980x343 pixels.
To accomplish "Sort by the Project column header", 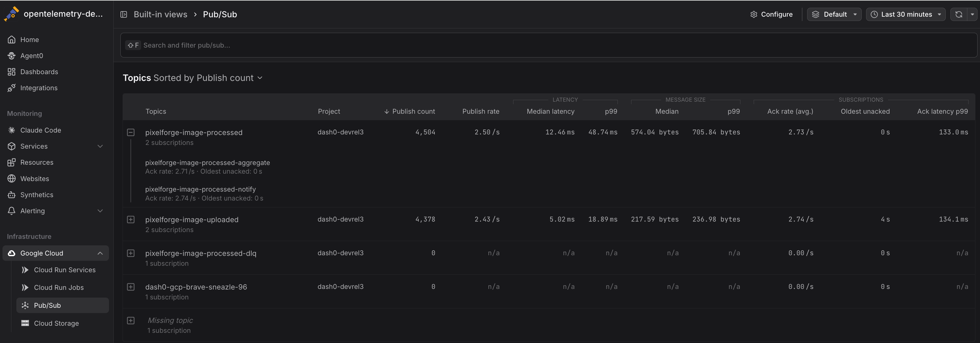I will (329, 112).
